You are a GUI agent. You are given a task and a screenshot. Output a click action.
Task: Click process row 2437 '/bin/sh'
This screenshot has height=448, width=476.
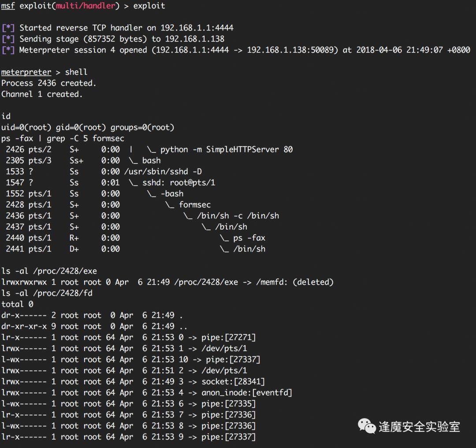[x=126, y=227]
